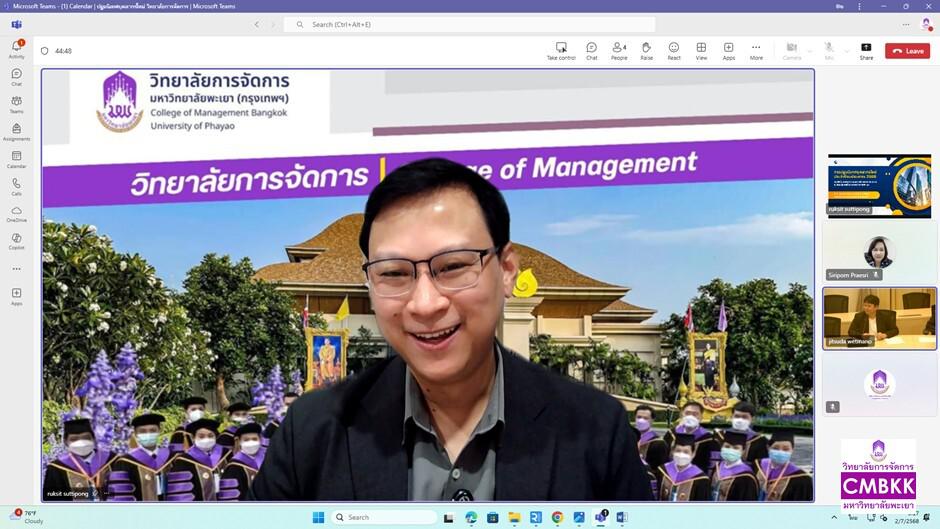Show the People participants list
The height and width of the screenshot is (529, 940).
[x=619, y=51]
